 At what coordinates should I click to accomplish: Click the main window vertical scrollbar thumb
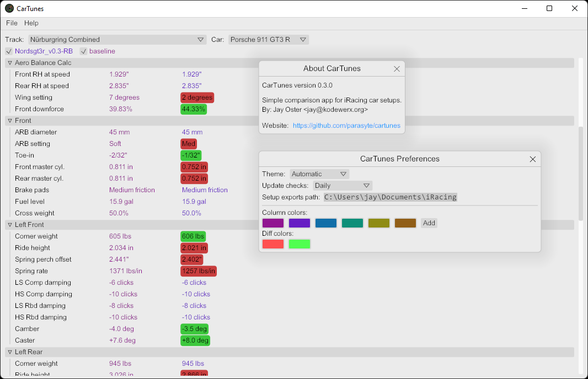pyautogui.click(x=581, y=174)
